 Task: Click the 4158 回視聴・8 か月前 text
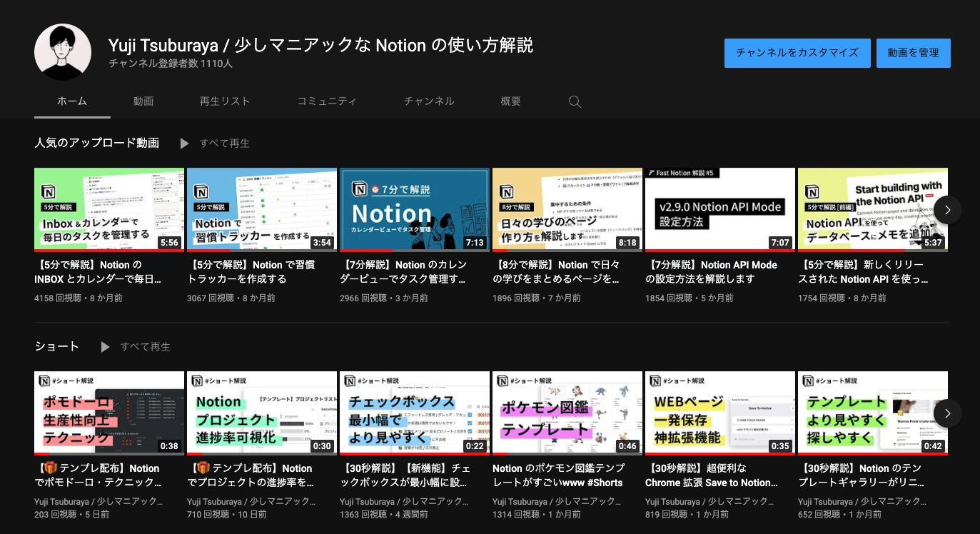[79, 298]
